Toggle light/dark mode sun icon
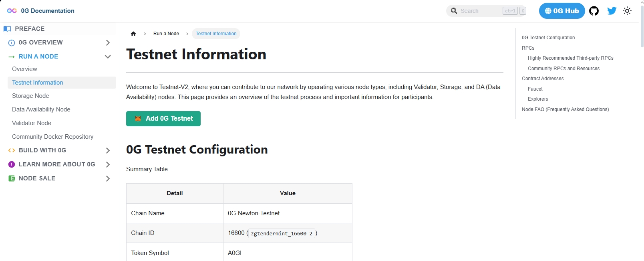The height and width of the screenshot is (261, 644). tap(627, 11)
